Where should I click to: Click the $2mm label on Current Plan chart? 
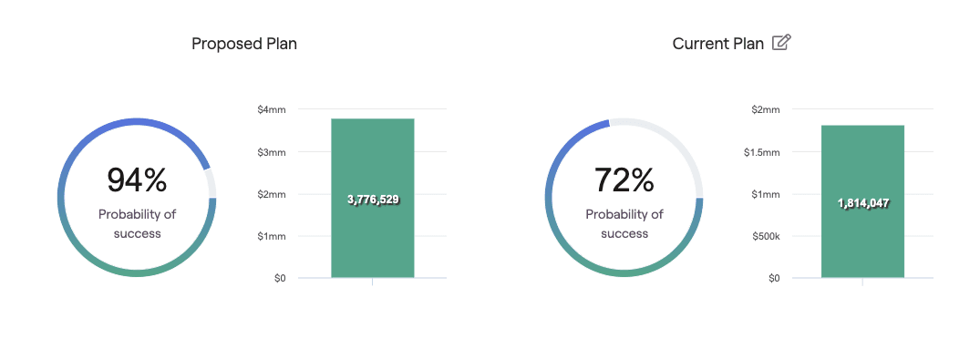pyautogui.click(x=766, y=109)
